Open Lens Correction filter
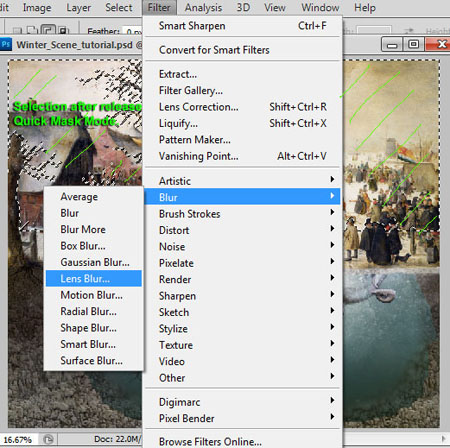This screenshot has height=448, width=450. tap(242, 107)
